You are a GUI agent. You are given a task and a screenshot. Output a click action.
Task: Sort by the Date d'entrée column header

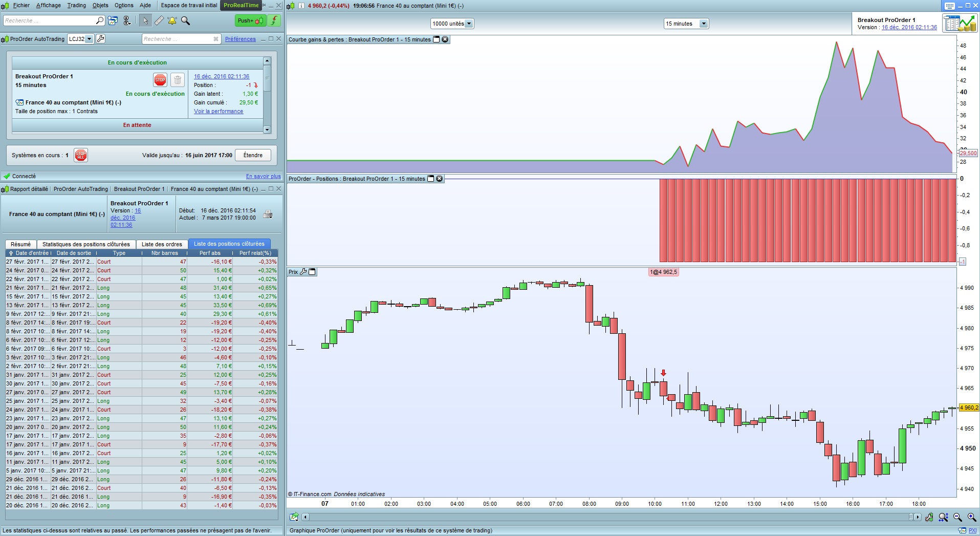tap(28, 253)
